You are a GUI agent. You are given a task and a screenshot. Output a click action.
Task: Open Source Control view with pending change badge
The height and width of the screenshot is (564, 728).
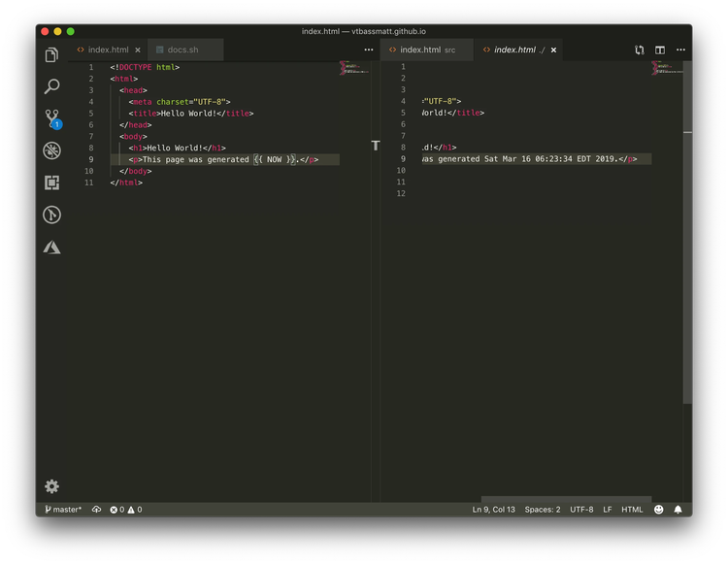(52, 118)
